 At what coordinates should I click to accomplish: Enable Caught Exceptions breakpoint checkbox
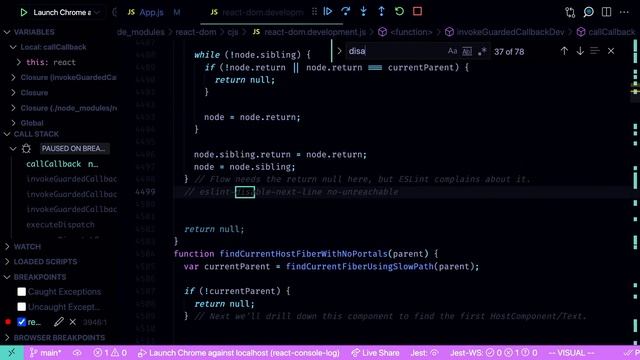[22, 291]
